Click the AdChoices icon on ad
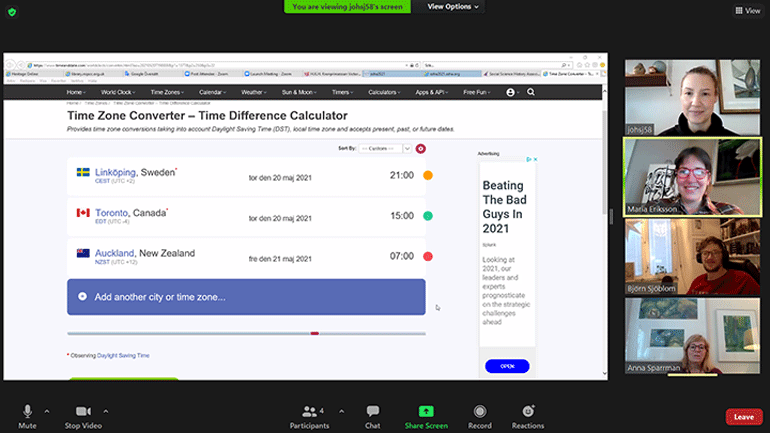Viewport: 770px width, 433px height. click(x=529, y=160)
